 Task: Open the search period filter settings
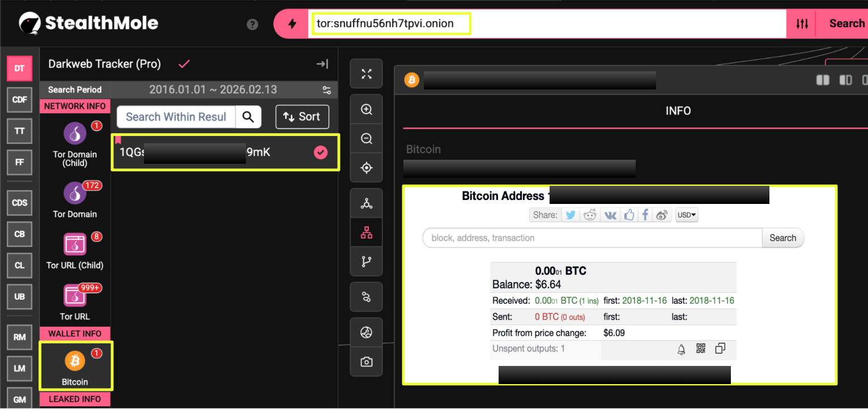tap(326, 90)
